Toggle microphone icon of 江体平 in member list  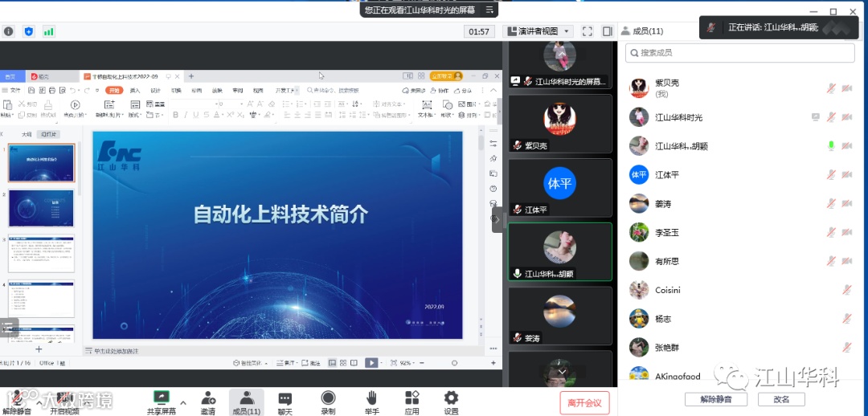[x=831, y=174]
